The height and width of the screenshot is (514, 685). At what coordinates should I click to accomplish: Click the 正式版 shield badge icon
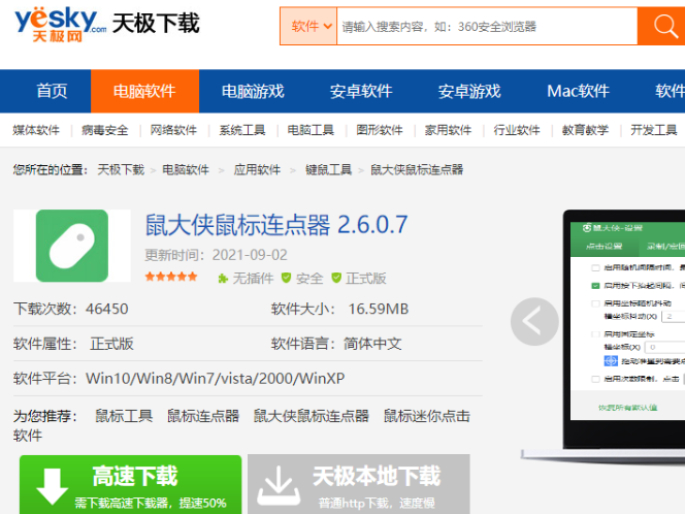(x=336, y=278)
